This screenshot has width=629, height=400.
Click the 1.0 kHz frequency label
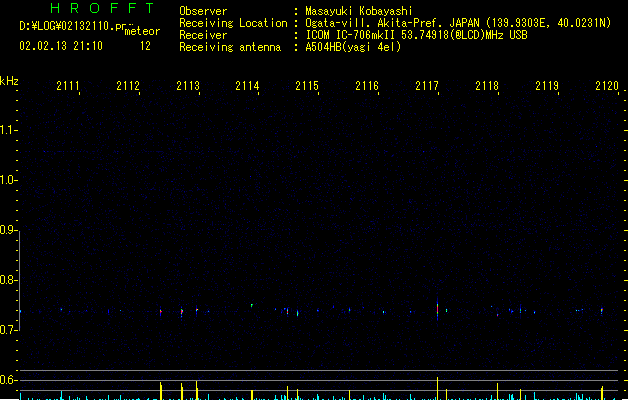click(x=8, y=180)
